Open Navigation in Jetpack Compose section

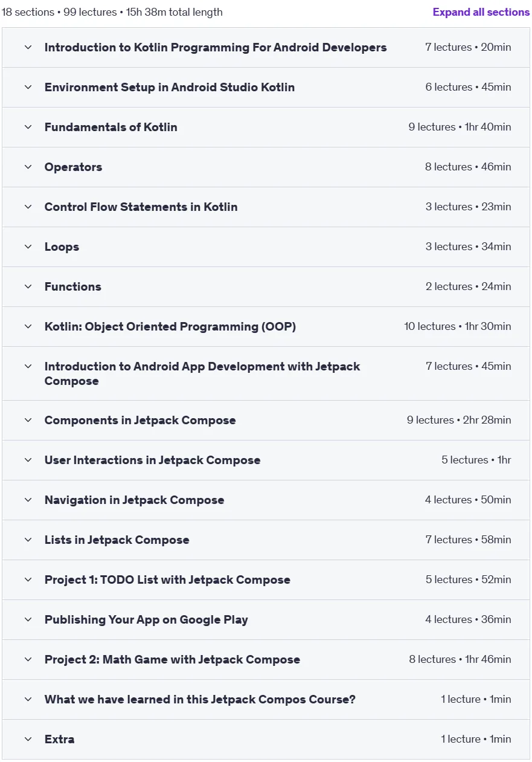coord(266,500)
